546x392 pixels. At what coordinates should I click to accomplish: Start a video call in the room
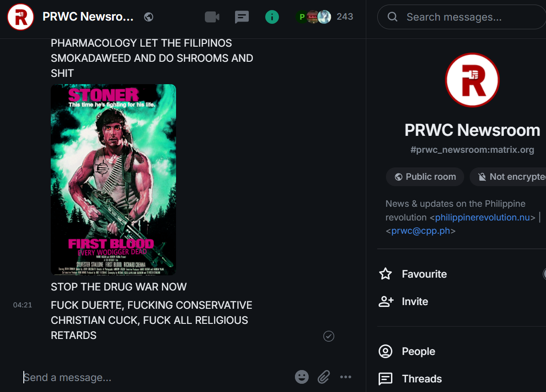212,17
